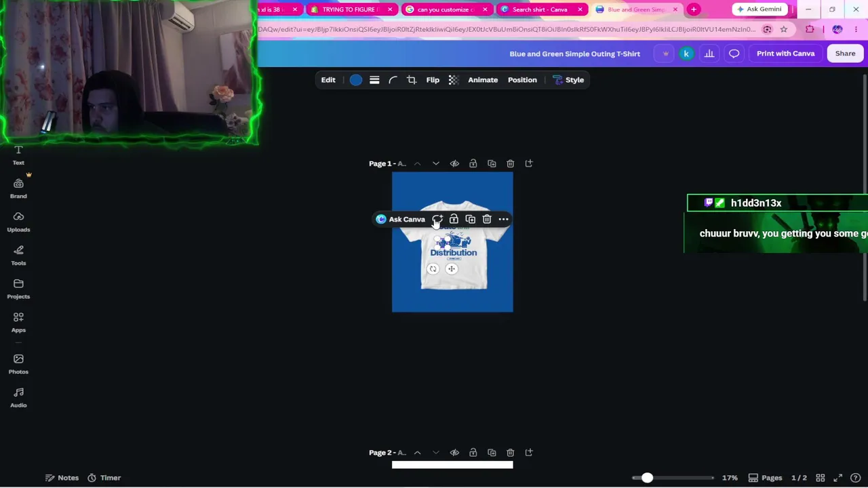Move Page 2 up with chevron arrow
This screenshot has height=488, width=868.
pyautogui.click(x=417, y=453)
